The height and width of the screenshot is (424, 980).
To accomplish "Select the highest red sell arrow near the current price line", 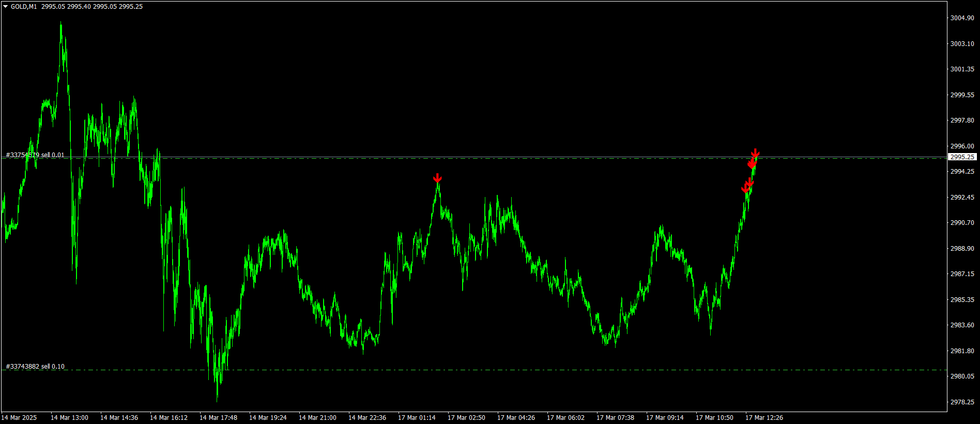I will pos(755,154).
